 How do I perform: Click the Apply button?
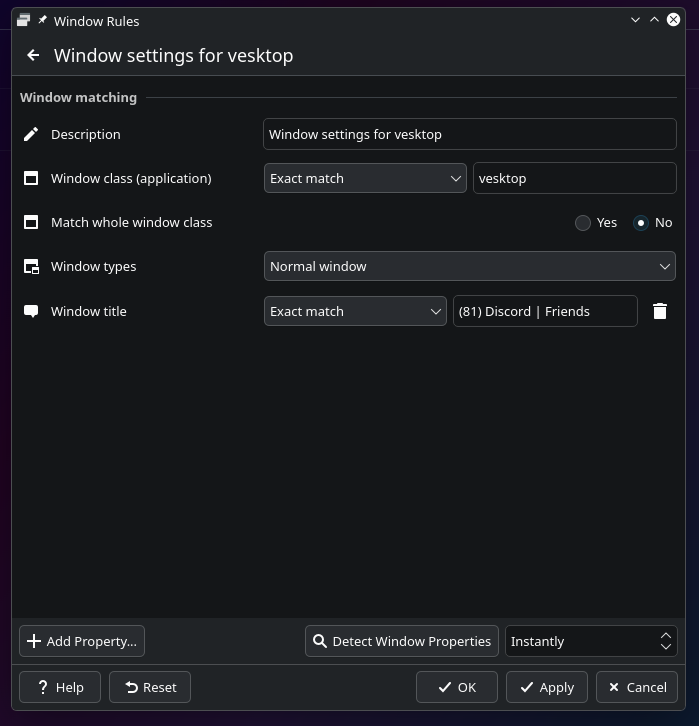coord(546,687)
